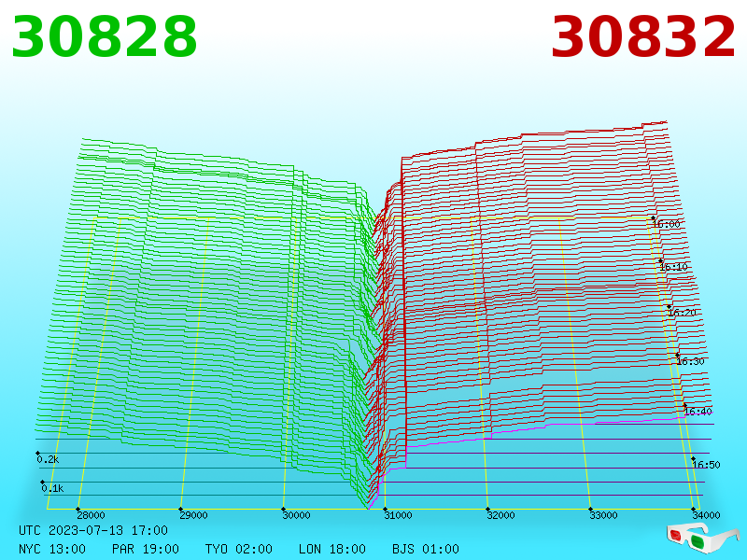Select the 34000 price axis label

pos(707,515)
